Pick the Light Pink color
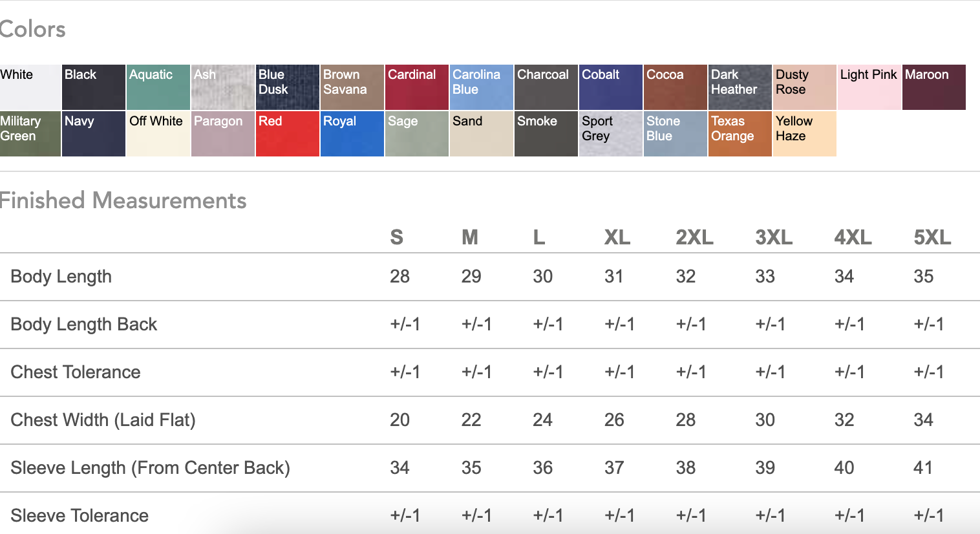This screenshot has width=980, height=534. (869, 87)
